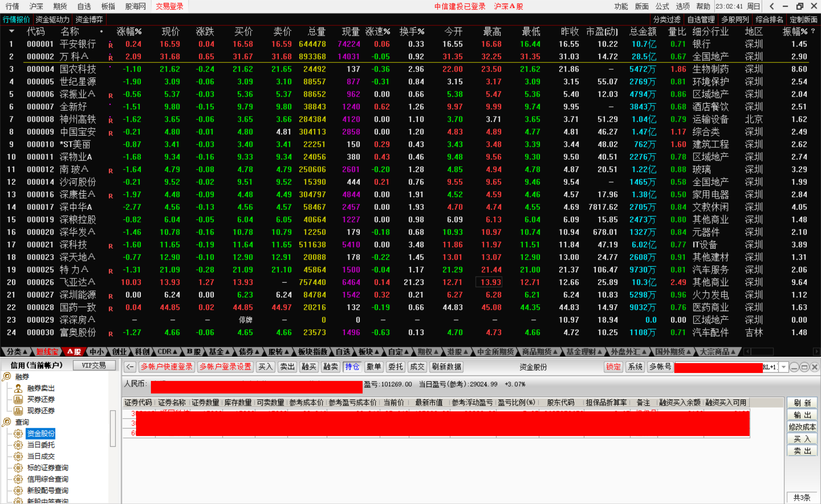Click the 现券还券 icon in the tree
The height and width of the screenshot is (504, 821).
pos(18,411)
